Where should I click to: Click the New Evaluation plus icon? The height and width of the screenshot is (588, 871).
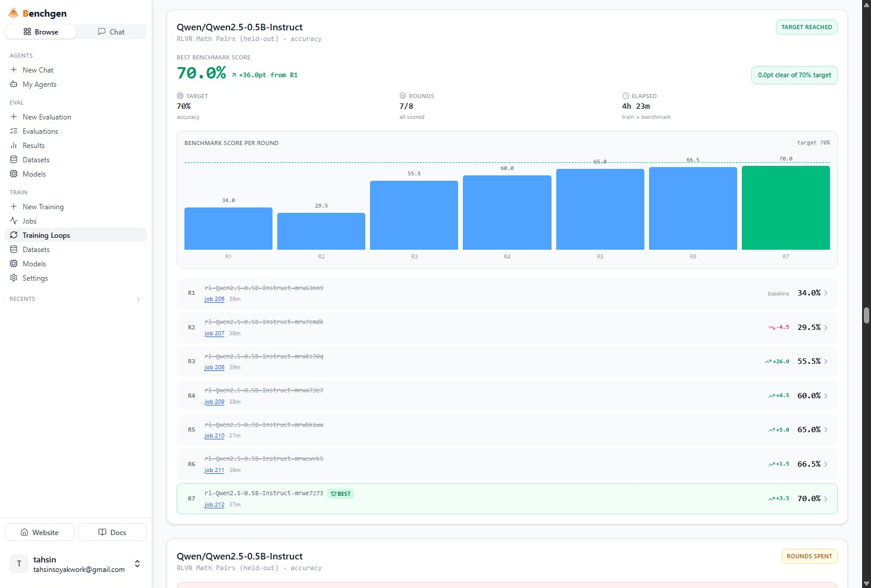coord(14,117)
